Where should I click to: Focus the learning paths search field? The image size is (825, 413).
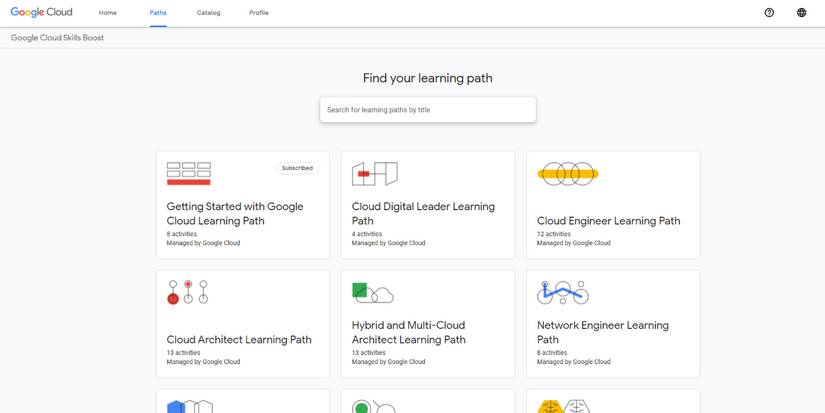pos(428,110)
